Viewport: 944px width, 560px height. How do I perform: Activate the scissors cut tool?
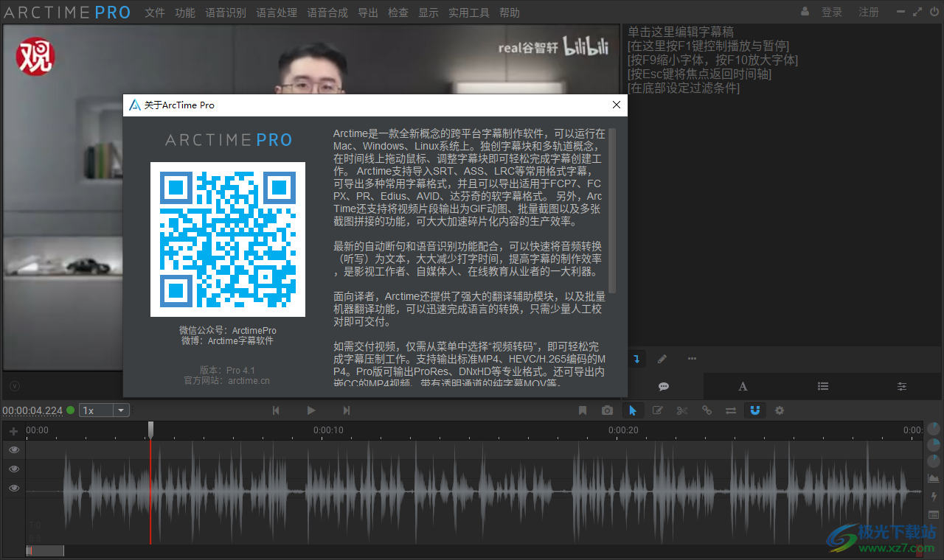coord(681,410)
